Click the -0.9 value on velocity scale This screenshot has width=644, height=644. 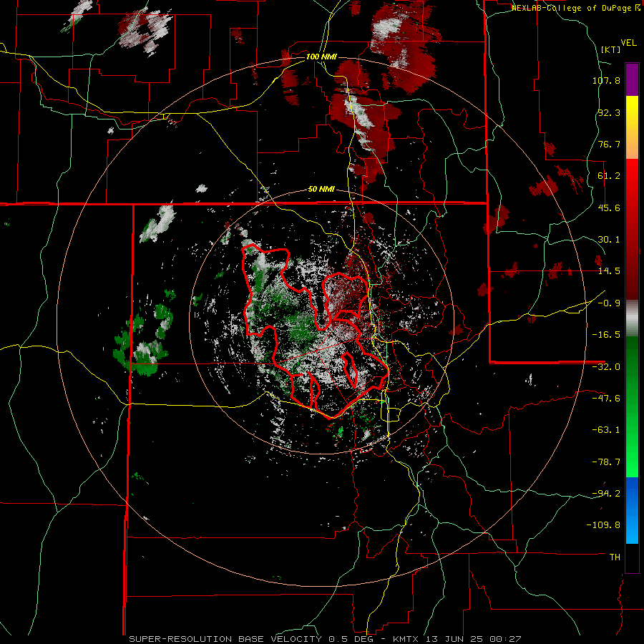(x=609, y=303)
